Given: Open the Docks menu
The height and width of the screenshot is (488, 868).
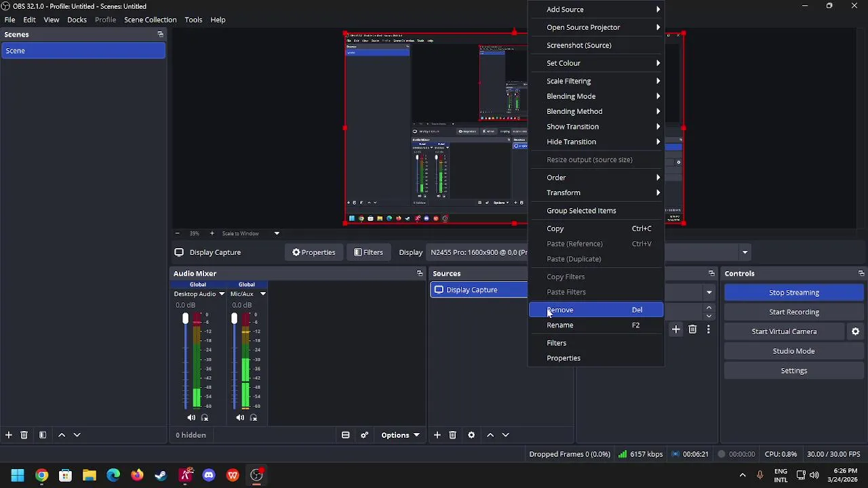Looking at the screenshot, I should point(77,20).
